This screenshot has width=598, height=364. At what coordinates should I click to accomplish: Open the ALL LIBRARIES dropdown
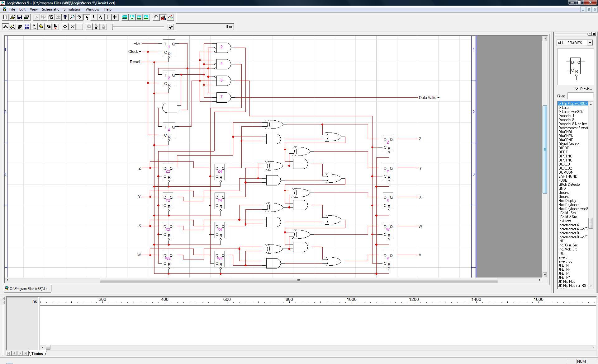590,43
